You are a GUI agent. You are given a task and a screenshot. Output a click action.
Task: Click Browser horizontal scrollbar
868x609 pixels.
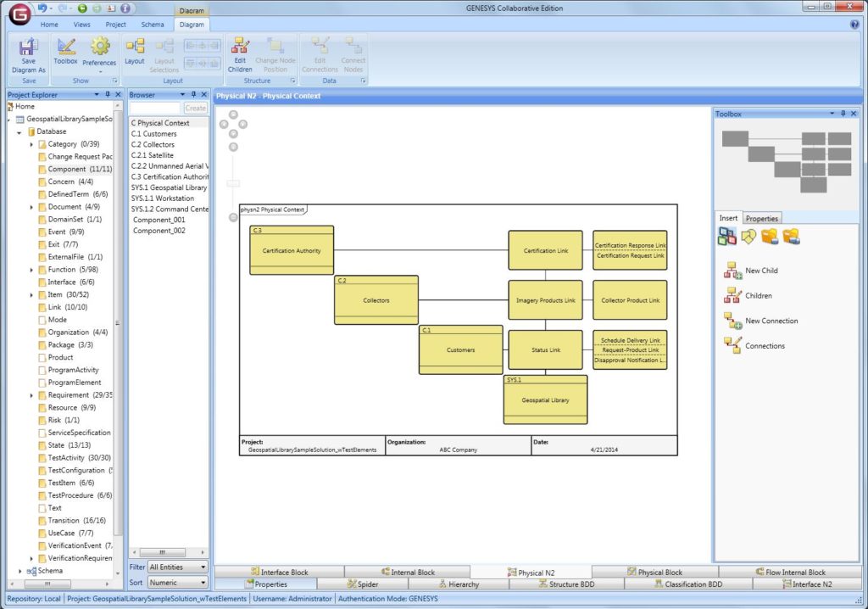point(169,552)
